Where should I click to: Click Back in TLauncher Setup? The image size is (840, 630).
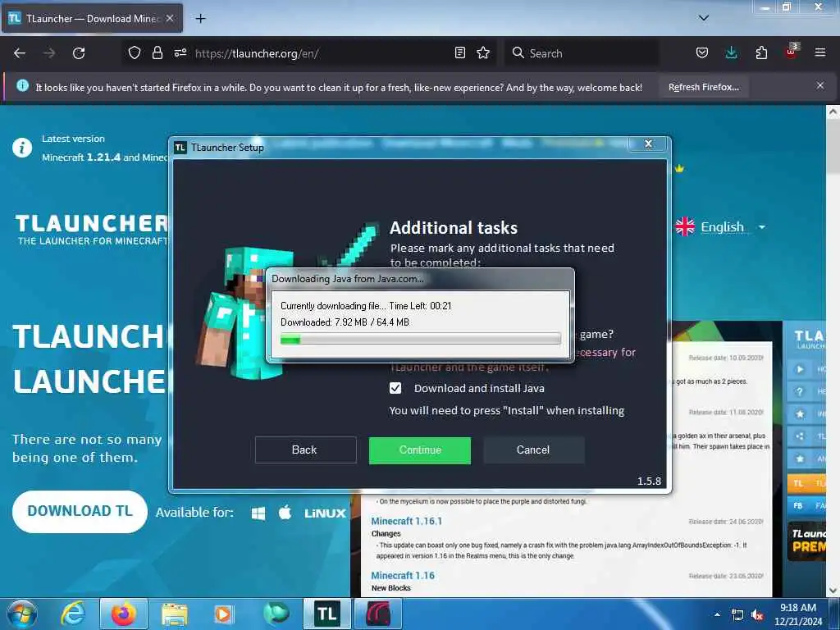click(x=305, y=450)
